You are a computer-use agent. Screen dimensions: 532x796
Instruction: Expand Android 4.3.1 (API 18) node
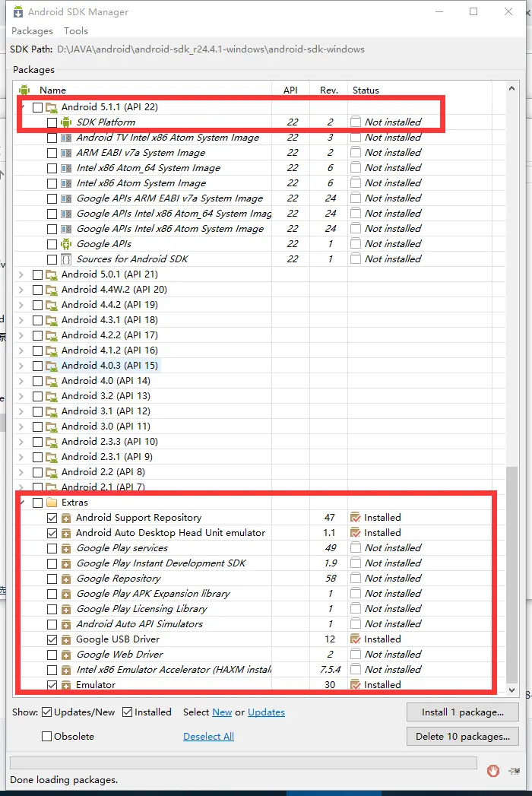pyautogui.click(x=21, y=320)
